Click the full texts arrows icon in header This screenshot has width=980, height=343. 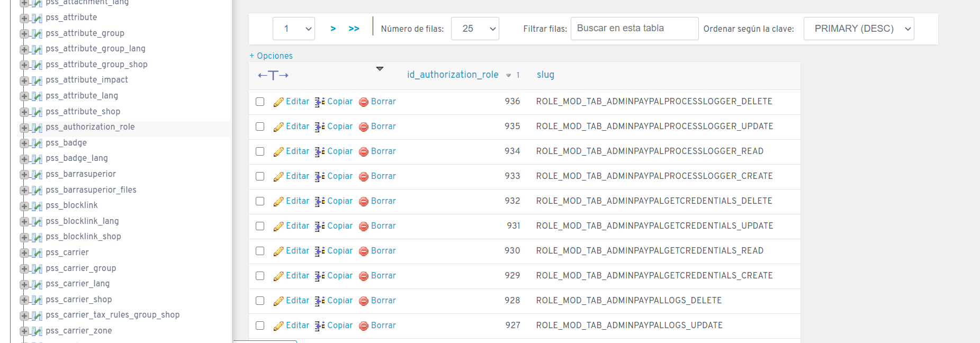point(273,75)
